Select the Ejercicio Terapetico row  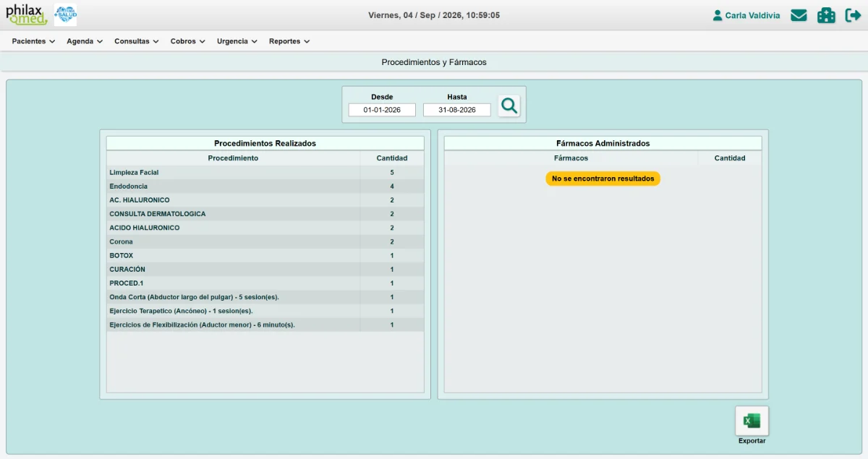pos(265,311)
